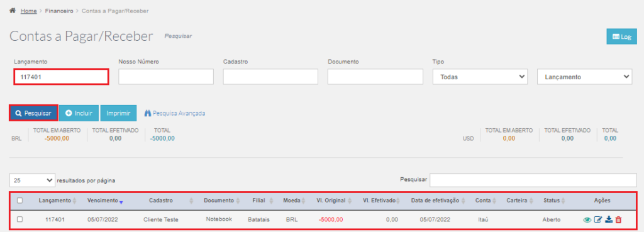Click the Documento input field

[x=375, y=77]
